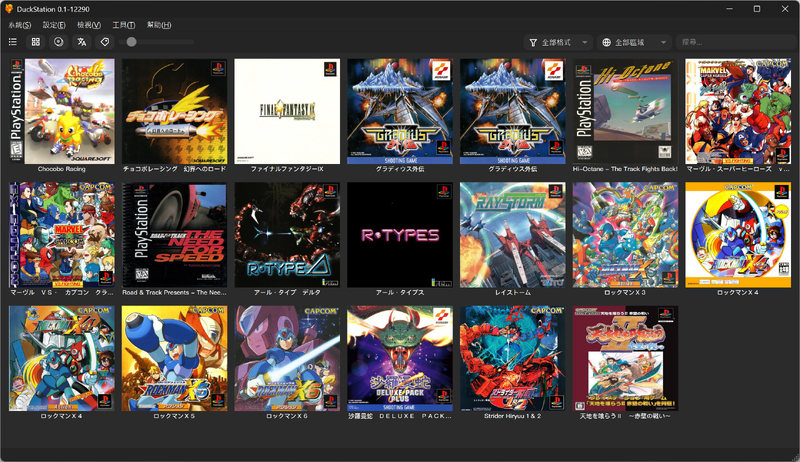Focus the 搜尋 search field

[735, 42]
